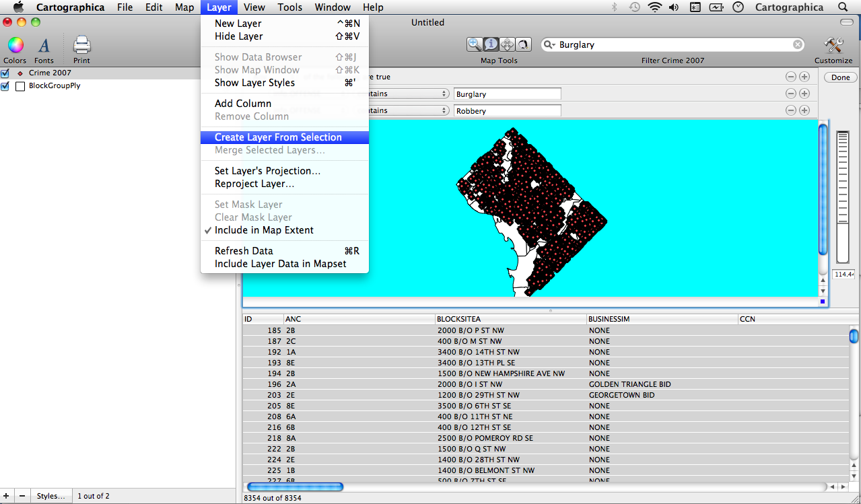Viewport: 861px width, 504px height.
Task: Select the zoom magnifier map tool
Action: [475, 44]
